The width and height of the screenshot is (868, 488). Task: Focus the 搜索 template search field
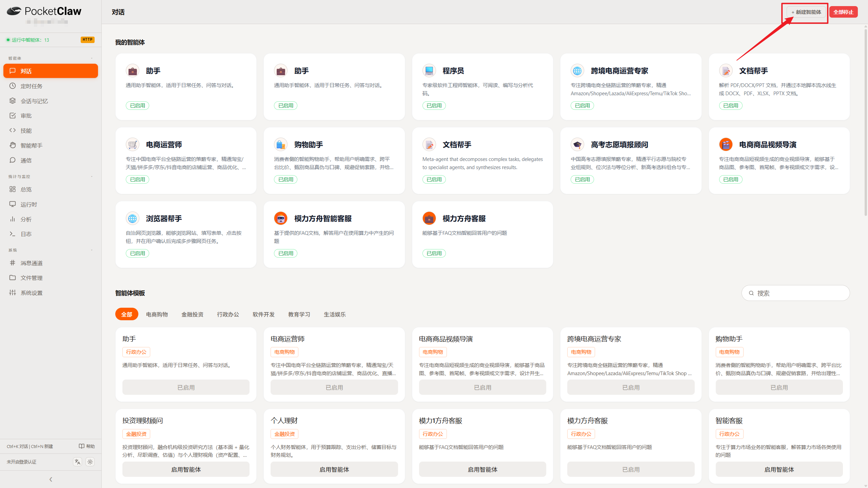click(x=795, y=293)
